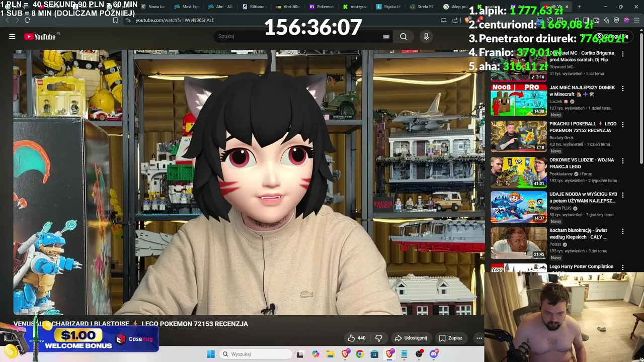Switch to the 'Strefa MT' browser tab
The image size is (644, 362).
(x=423, y=7)
